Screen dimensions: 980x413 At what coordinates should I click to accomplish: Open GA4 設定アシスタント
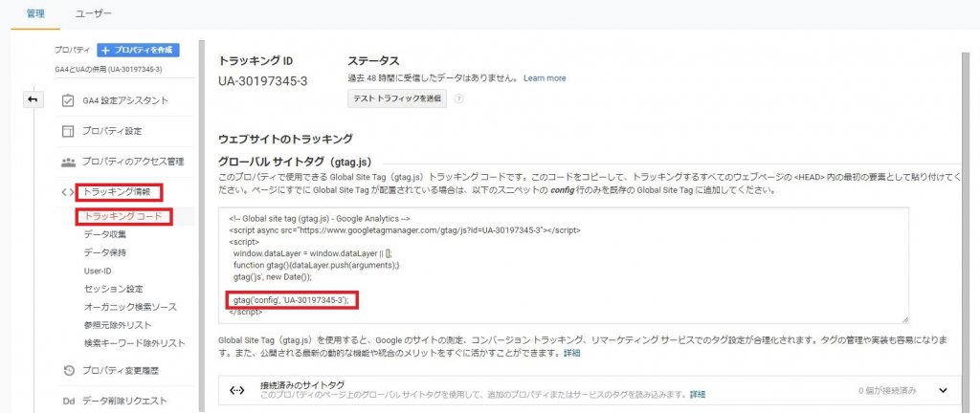[125, 100]
